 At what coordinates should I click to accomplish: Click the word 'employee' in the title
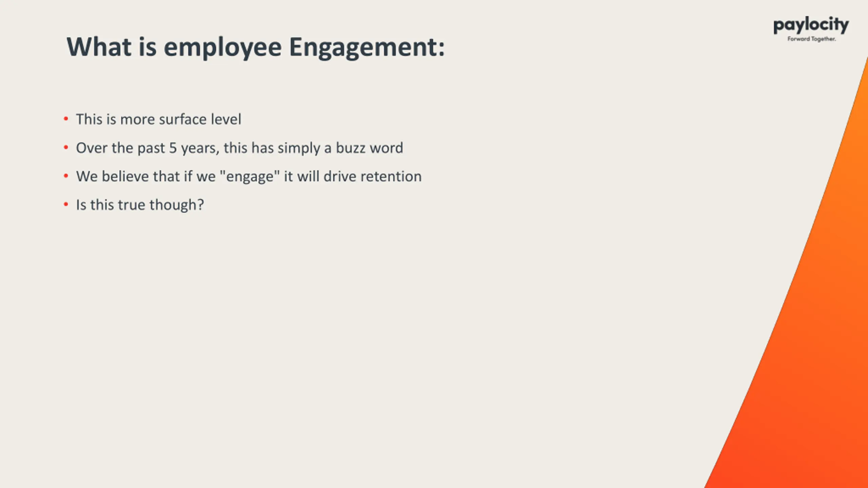point(223,47)
